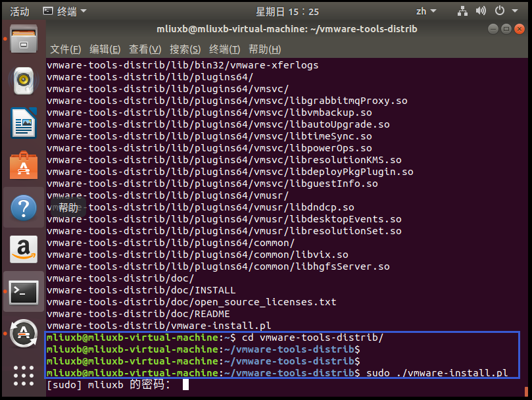This screenshot has width=532, height=400.
Task: Open Software Updater dock icon
Action: click(x=24, y=334)
